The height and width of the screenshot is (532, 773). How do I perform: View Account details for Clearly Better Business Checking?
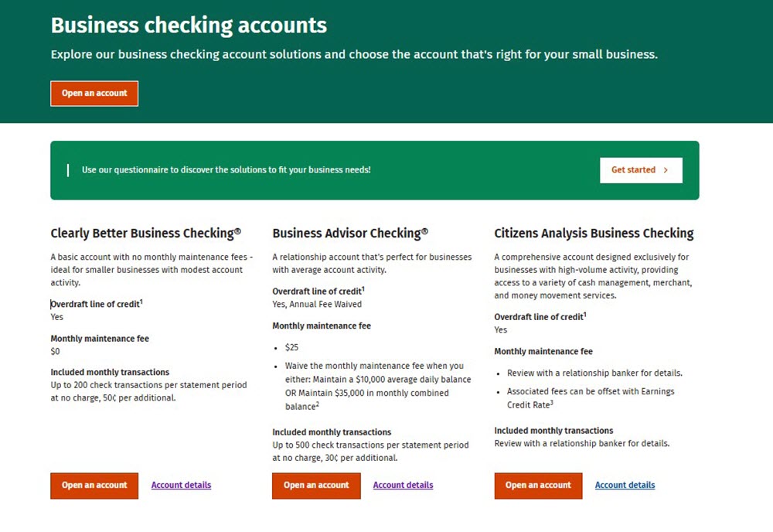pos(181,485)
